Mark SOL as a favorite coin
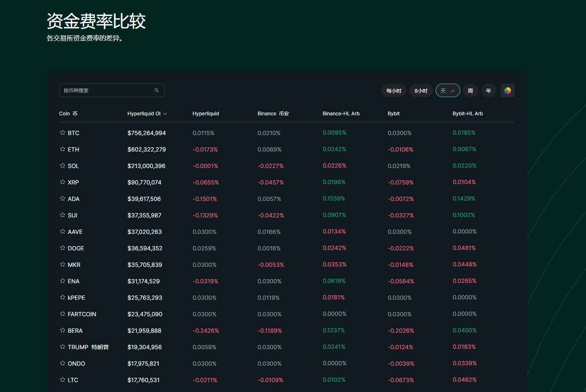The image size is (586, 392). click(63, 166)
